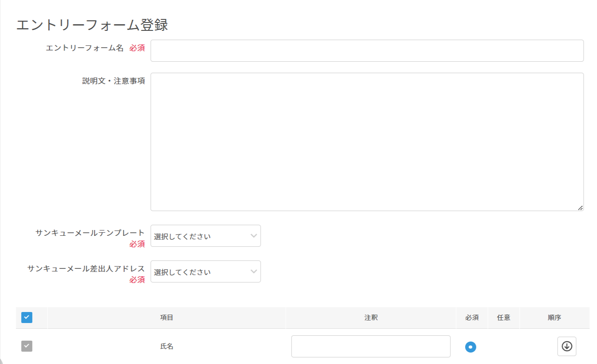Click the エントリーフォーム名 field label
The width and height of the screenshot is (597, 364).
point(85,48)
